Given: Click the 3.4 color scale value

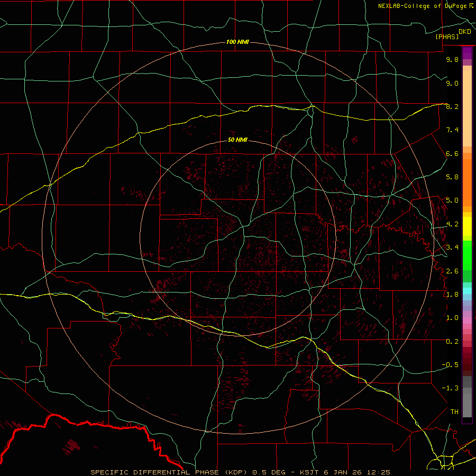Looking at the screenshot, I should 452,248.
